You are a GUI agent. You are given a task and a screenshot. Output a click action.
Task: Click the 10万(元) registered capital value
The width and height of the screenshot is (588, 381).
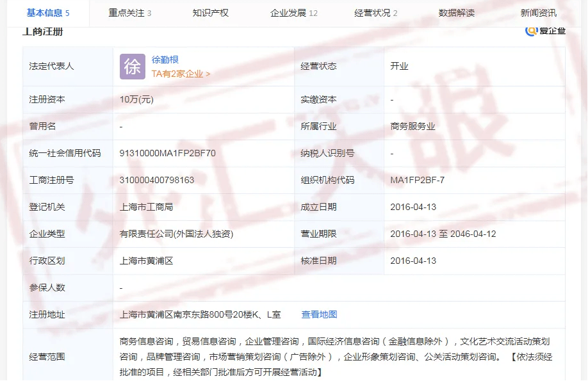click(x=136, y=99)
